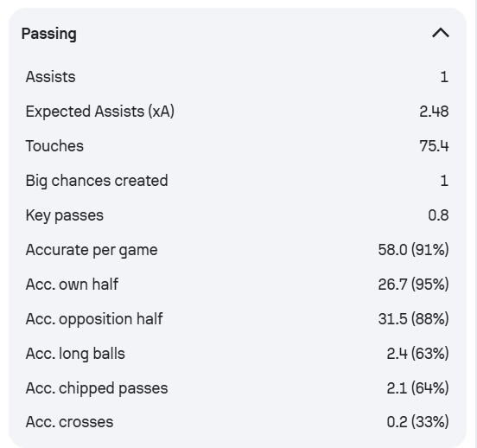Click the 0.8 key passes value
Image resolution: width=477 pixels, height=448 pixels.
click(438, 215)
